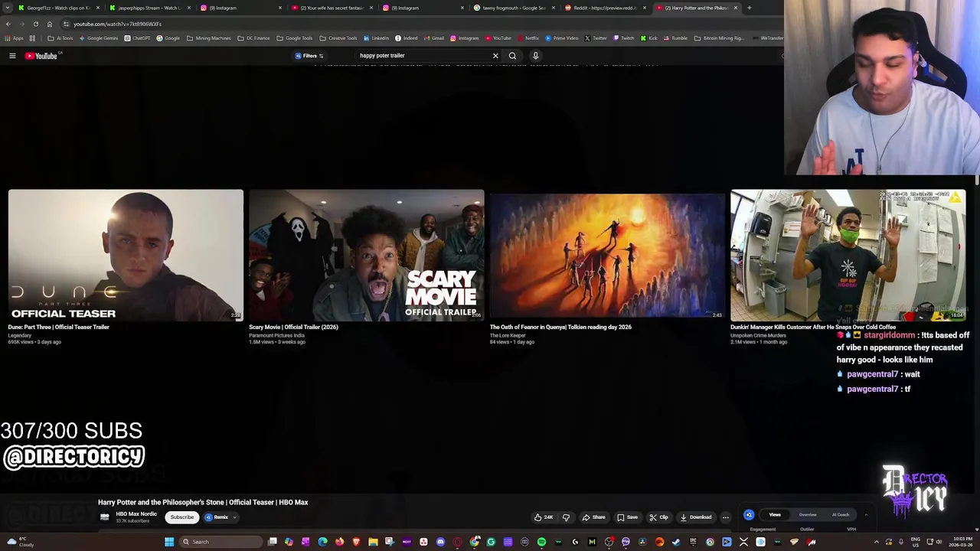Open the Ai Tools bookmark folder

(x=60, y=38)
